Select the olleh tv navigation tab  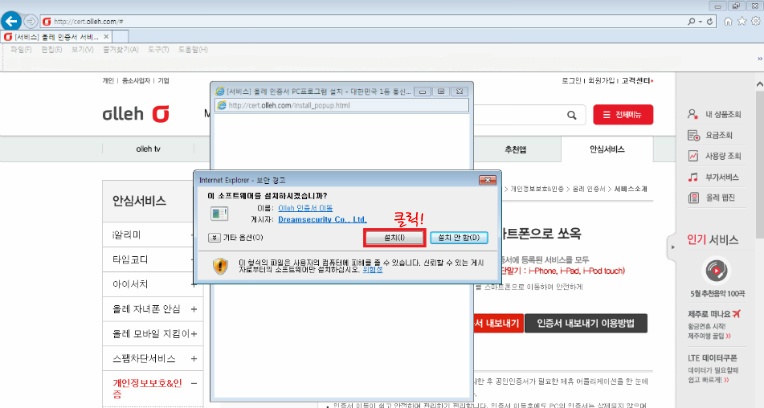148,149
